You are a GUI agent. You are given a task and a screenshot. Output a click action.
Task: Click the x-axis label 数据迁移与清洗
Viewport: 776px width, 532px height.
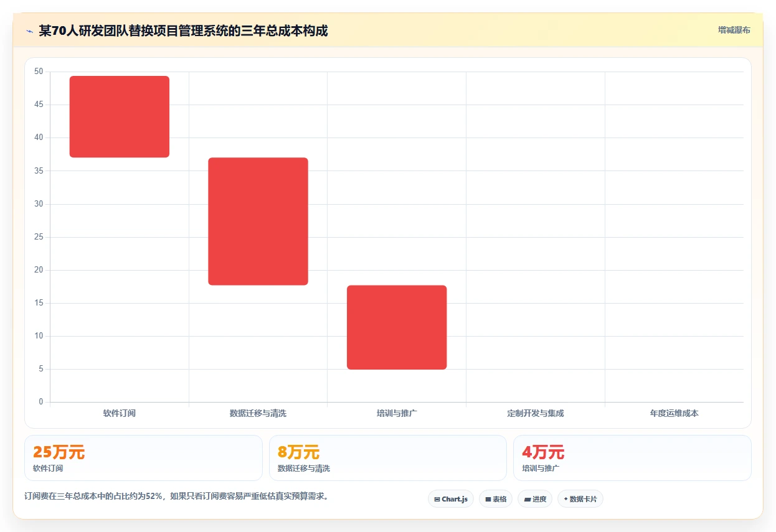pos(258,413)
